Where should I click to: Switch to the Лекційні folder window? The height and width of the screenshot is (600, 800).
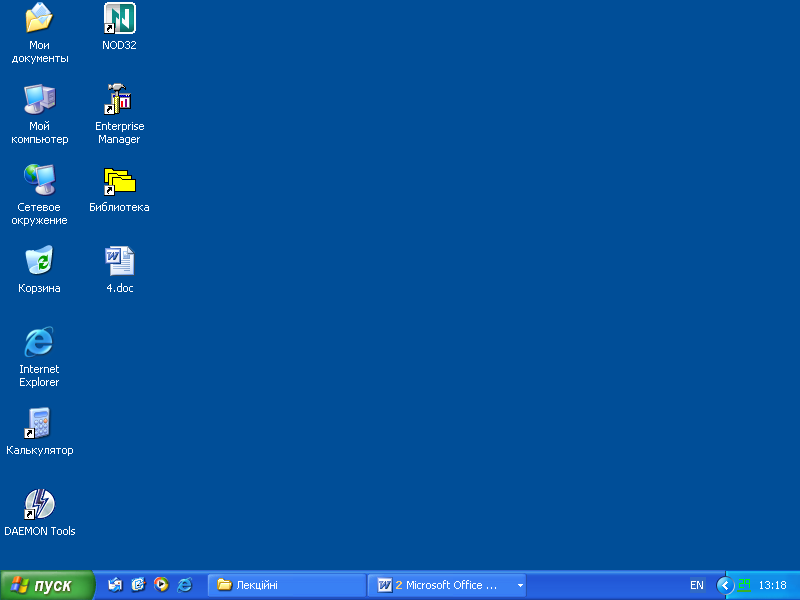tap(287, 585)
